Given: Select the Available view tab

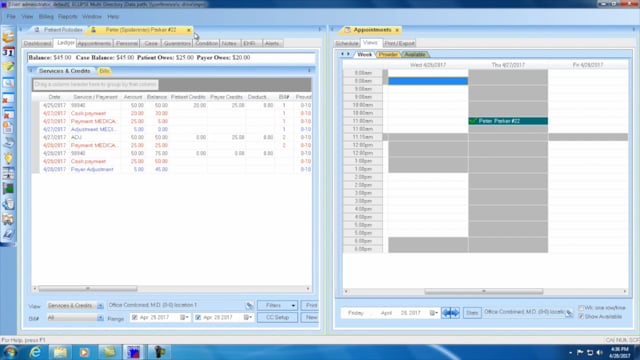Looking at the screenshot, I should (415, 54).
